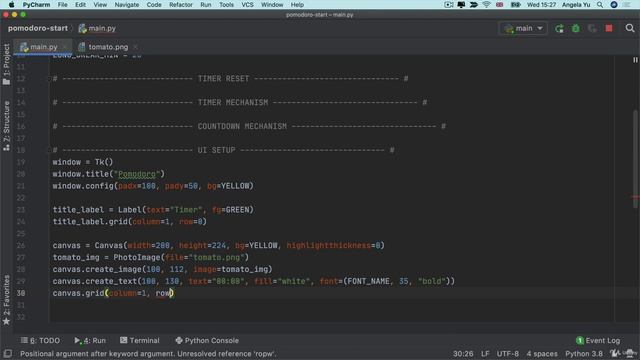Click line:column indicator 30:26

coord(463,353)
